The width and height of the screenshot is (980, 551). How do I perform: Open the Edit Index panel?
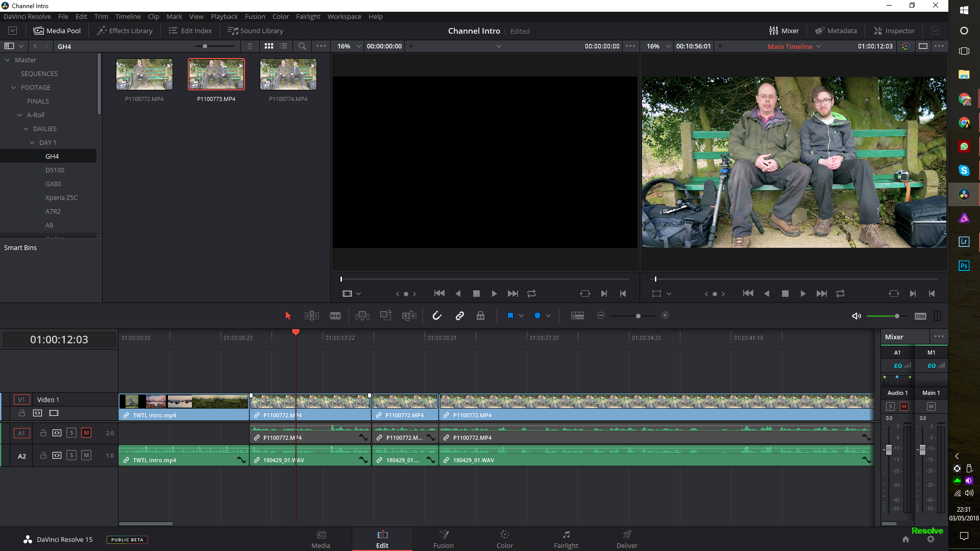[190, 31]
